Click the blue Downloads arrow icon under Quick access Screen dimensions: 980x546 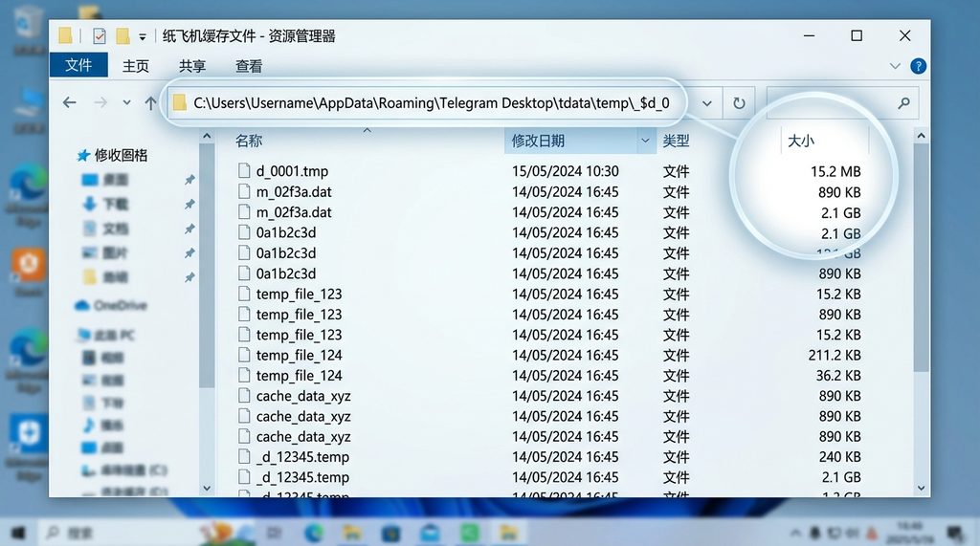89,204
